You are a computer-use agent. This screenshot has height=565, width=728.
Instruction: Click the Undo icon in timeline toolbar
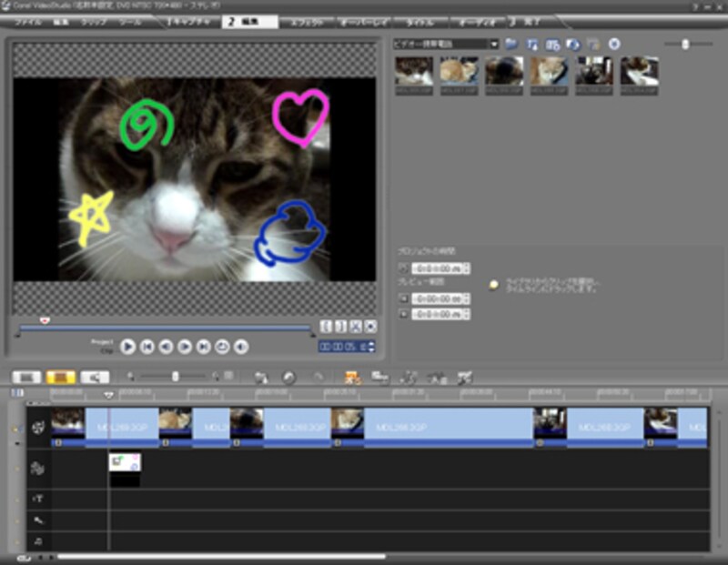click(x=288, y=377)
